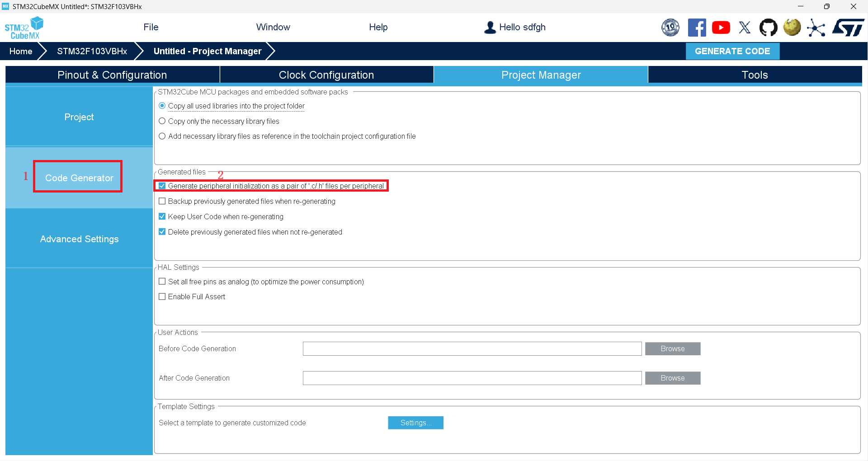Open the X (Twitter) icon link
Viewport: 868px width, 461px height.
[745, 28]
